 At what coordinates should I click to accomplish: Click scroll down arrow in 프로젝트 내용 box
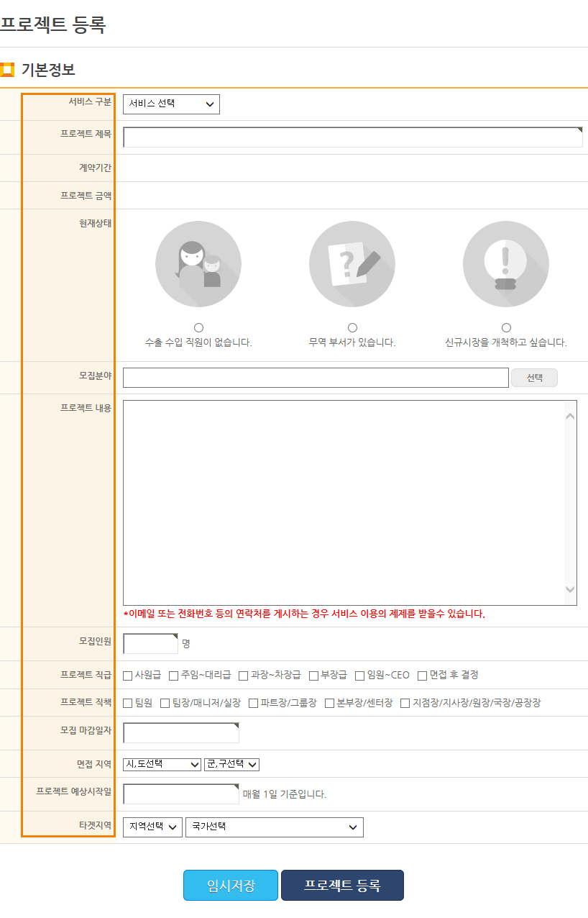570,589
